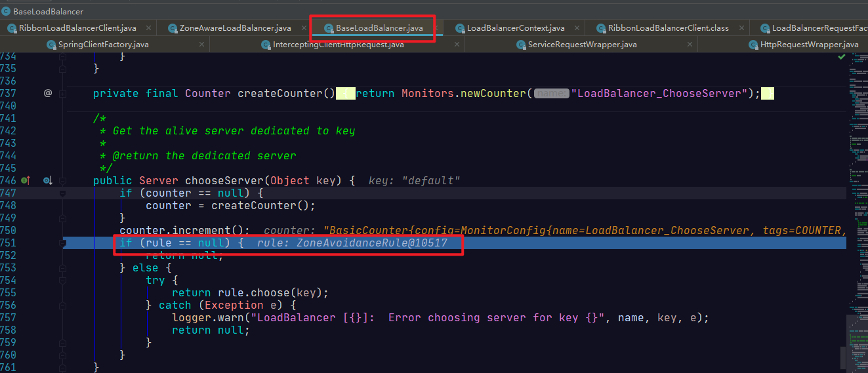
Task: Collapse the chooseServer method fold on line 746
Action: (x=63, y=180)
